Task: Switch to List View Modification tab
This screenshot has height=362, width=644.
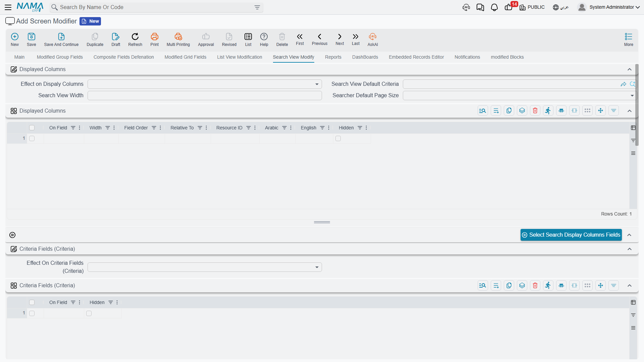Action: pyautogui.click(x=239, y=57)
